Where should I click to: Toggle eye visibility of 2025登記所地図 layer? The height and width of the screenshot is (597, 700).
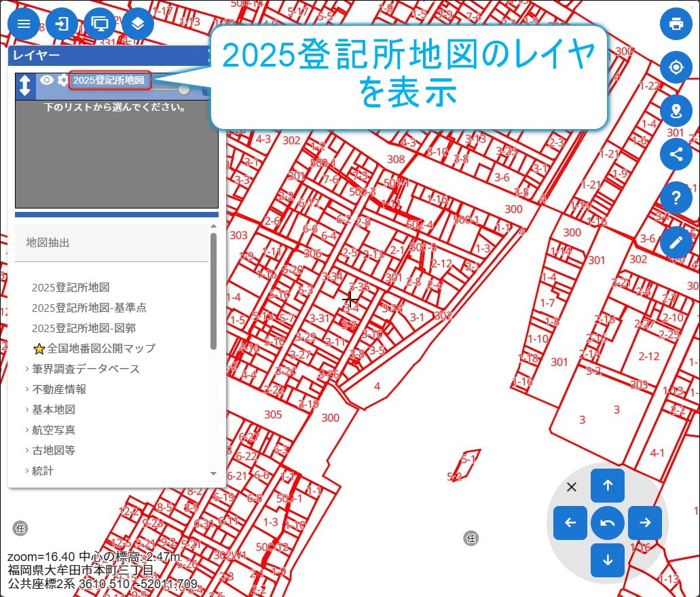(x=46, y=80)
